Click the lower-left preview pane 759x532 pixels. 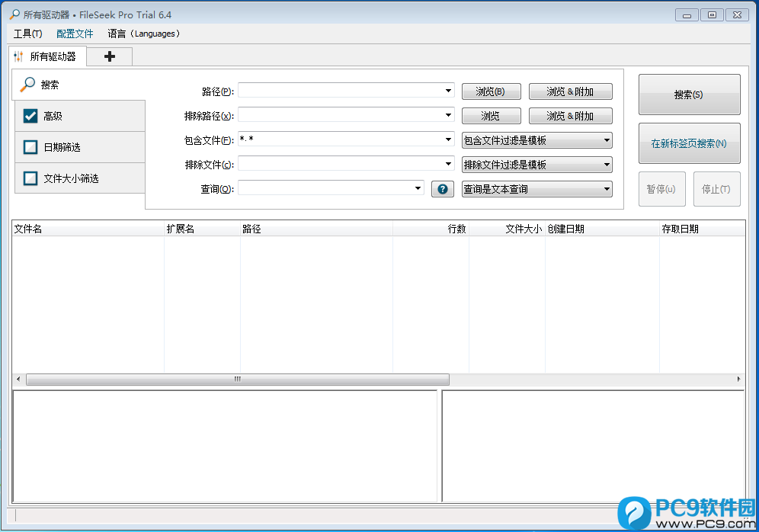tap(225, 446)
